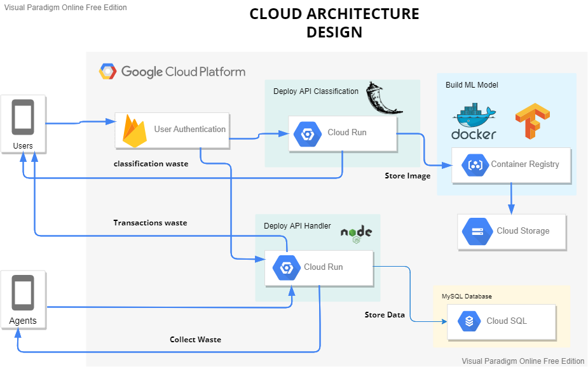
Task: Click 'Store Image' label
Action: (x=407, y=176)
